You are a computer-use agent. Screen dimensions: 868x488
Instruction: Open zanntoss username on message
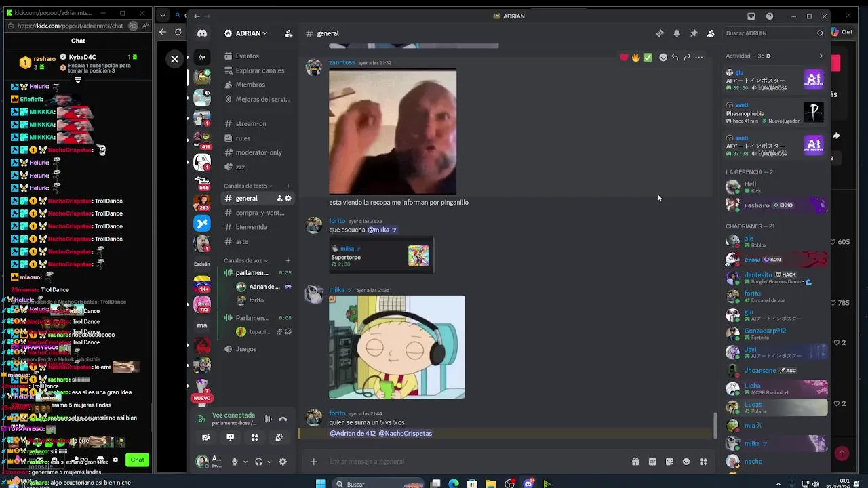click(x=342, y=62)
